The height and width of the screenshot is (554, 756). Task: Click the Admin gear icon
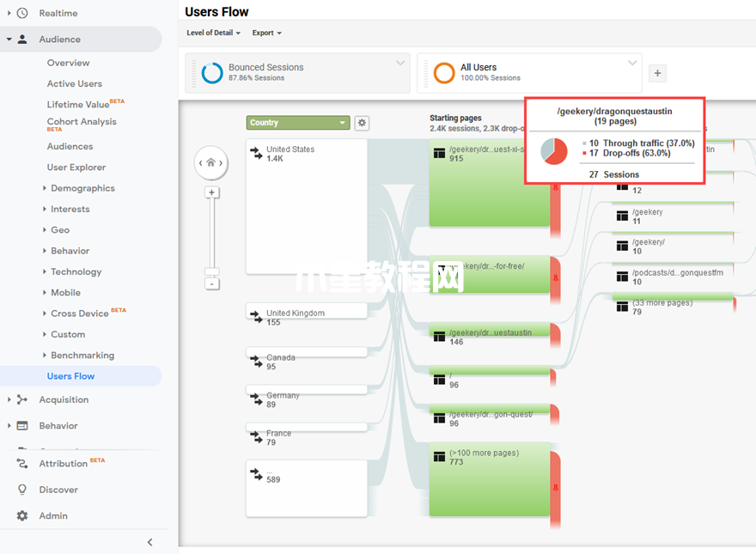pos(22,515)
